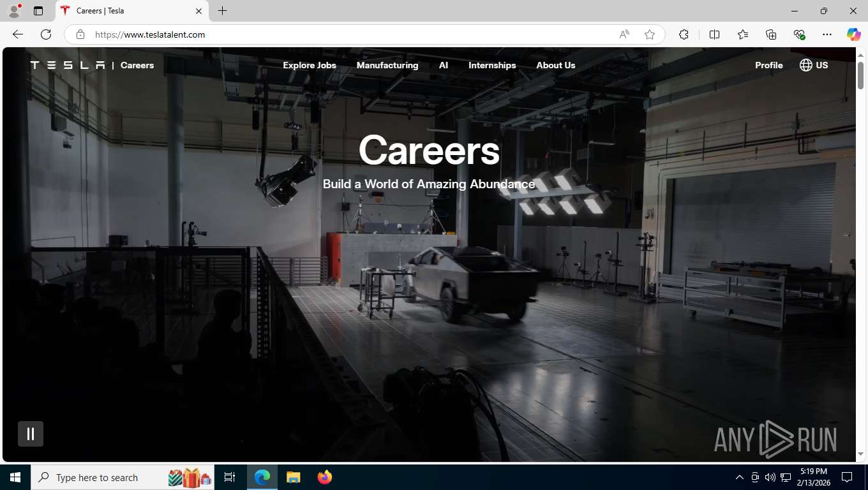
Task: Open the Settings and more ellipsis menu
Action: [x=827, y=34]
